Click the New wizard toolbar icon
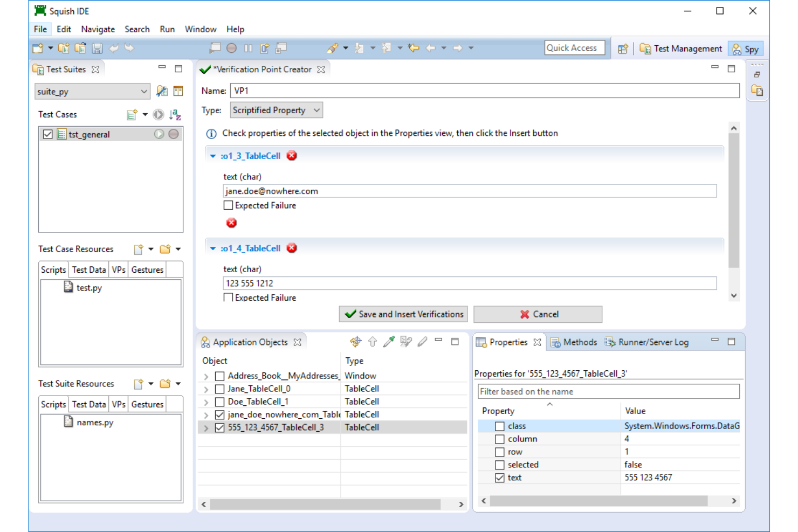The image size is (798, 532). [38, 49]
